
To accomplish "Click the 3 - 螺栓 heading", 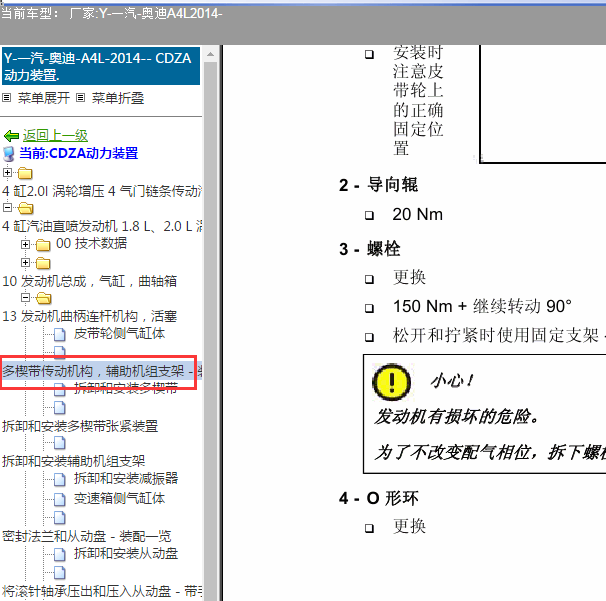I will (x=370, y=249).
